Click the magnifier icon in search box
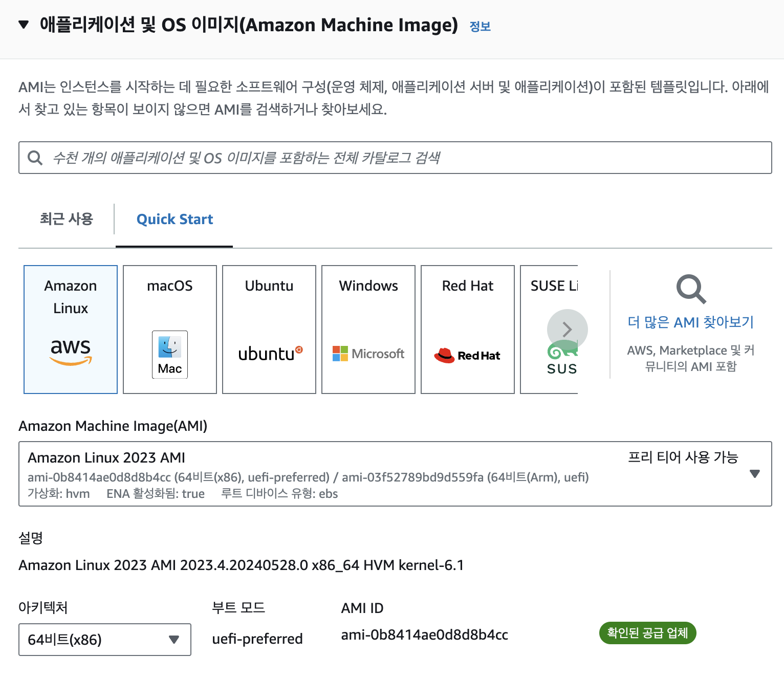Screen dimensions: 784x700 35,158
